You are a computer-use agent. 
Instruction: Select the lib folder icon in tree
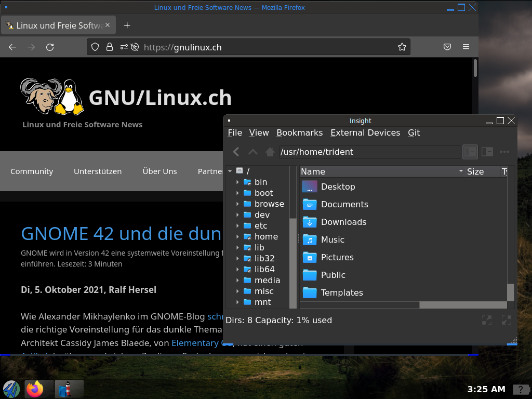pos(248,248)
